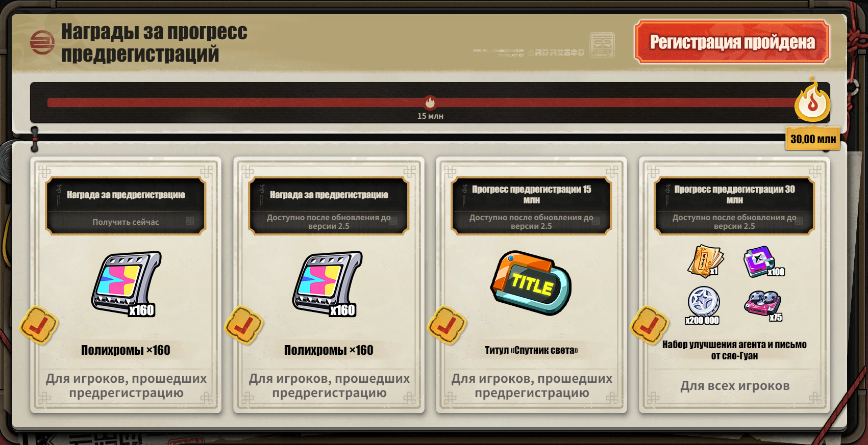The height and width of the screenshot is (445, 868).
Task: Click the checkmark stamp on the 30 млн card
Action: (x=650, y=325)
